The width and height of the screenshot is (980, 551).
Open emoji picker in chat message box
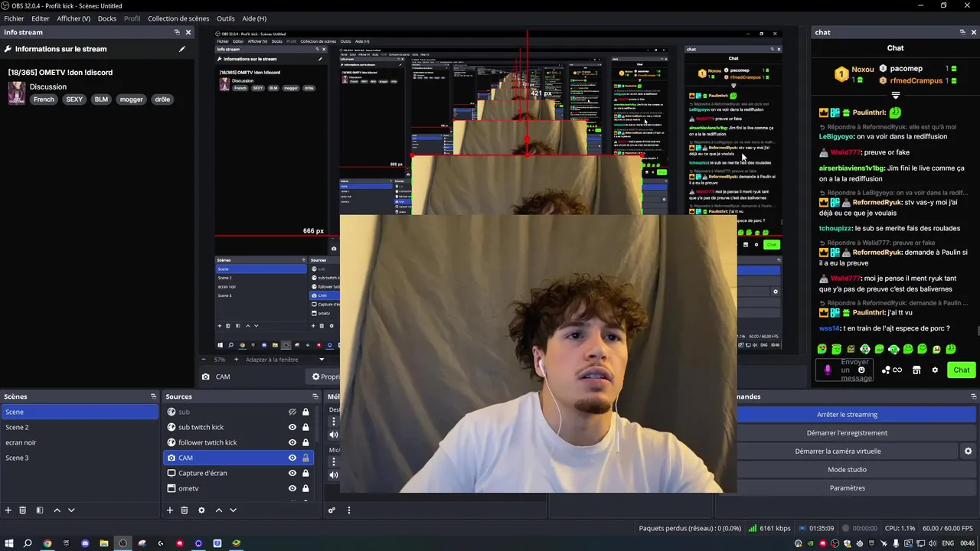point(861,370)
